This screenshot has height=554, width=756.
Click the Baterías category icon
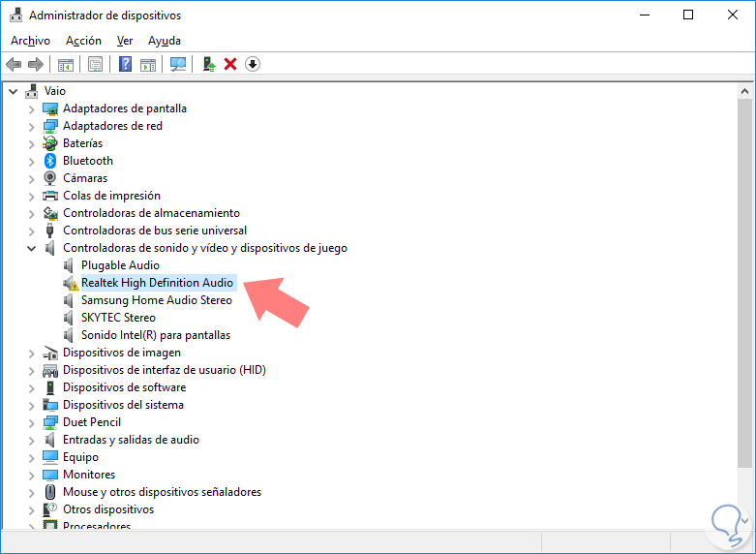tap(50, 143)
